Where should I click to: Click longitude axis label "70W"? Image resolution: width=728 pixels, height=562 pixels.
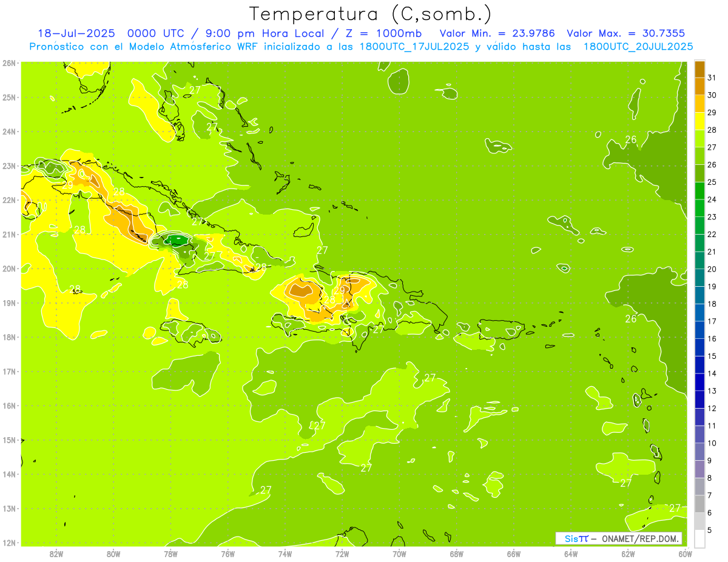[399, 554]
